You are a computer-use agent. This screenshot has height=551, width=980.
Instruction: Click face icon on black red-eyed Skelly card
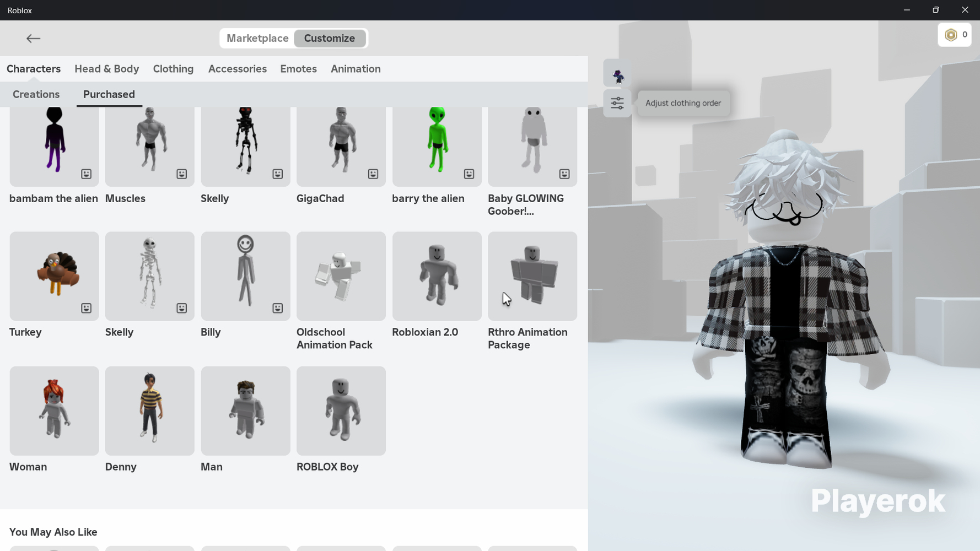click(x=278, y=174)
